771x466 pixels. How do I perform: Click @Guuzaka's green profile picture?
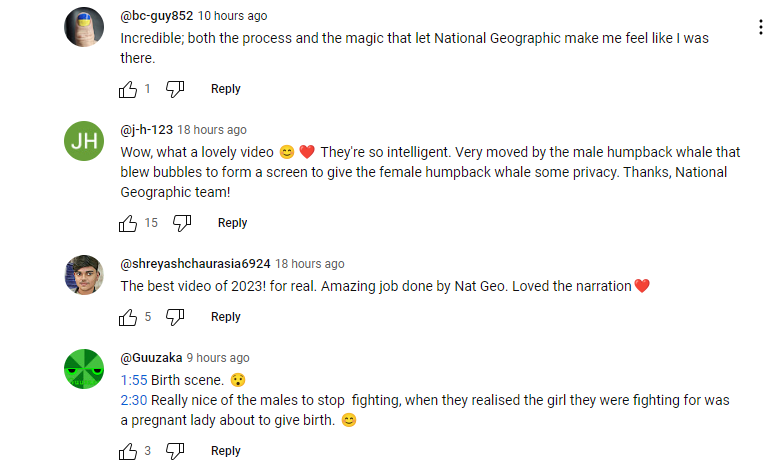(x=84, y=369)
